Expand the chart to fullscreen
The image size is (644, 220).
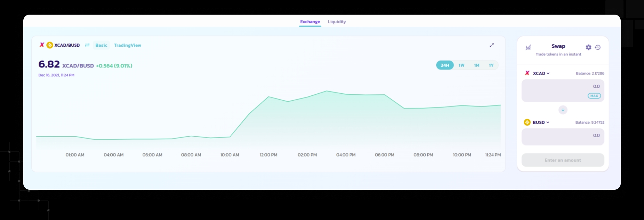click(492, 45)
